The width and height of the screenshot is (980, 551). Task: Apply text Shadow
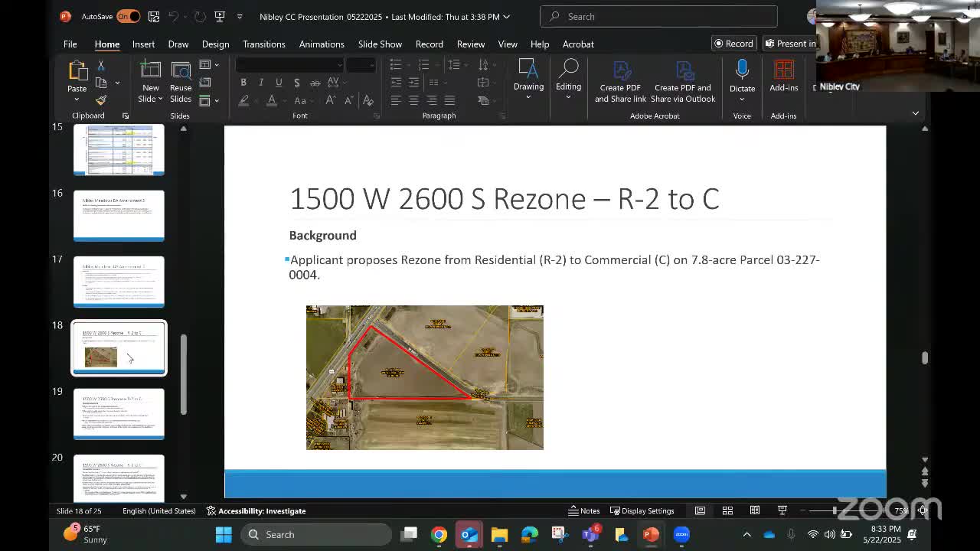point(296,83)
